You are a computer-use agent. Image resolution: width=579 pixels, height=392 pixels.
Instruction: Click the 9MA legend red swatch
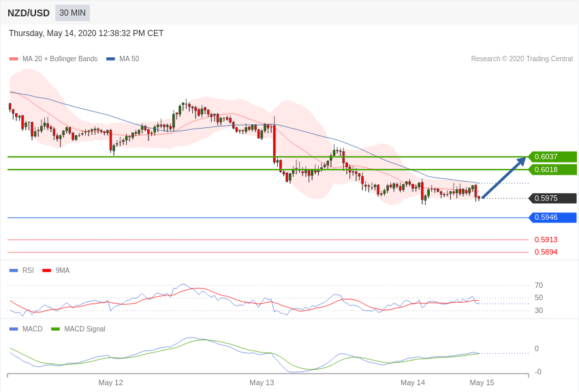pos(46,270)
